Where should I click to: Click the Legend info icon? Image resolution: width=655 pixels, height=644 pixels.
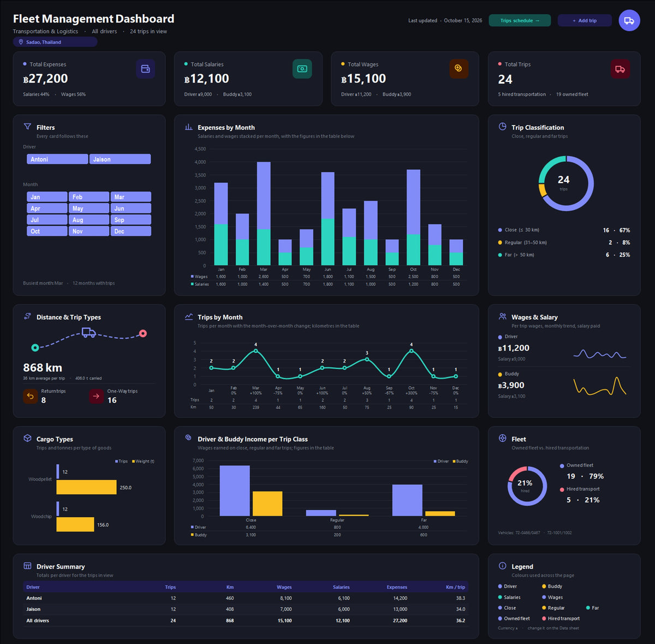[x=502, y=566]
